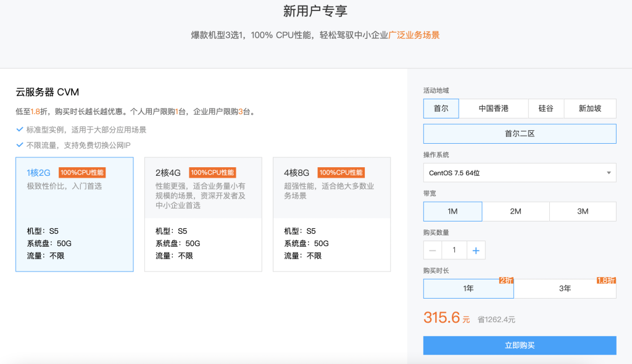This screenshot has width=632, height=364.
Task: Click checkmark beside 不限流量 feature
Action: [x=19, y=145]
